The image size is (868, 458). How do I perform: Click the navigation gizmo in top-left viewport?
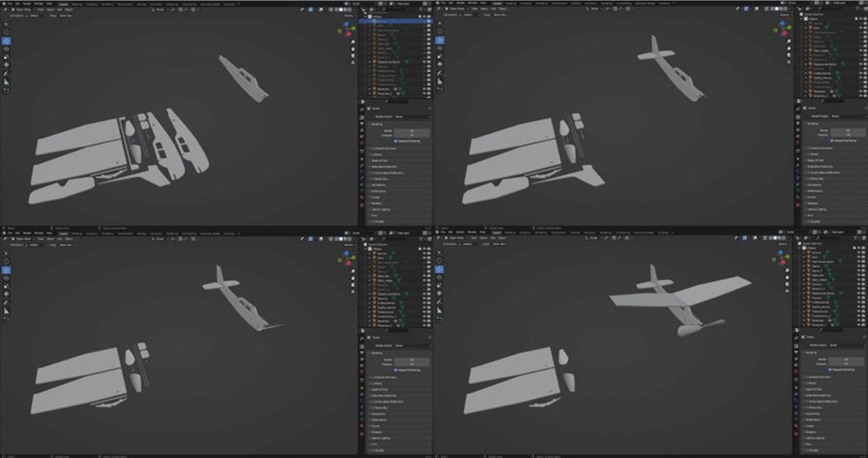[345, 31]
